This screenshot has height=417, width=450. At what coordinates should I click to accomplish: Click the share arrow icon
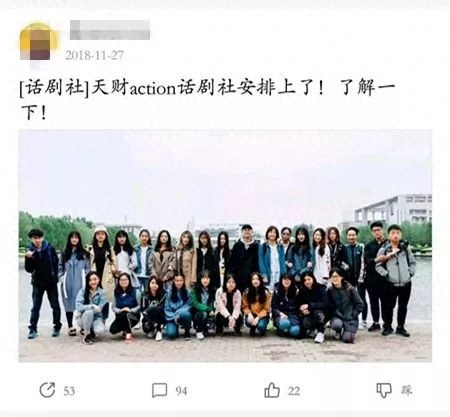click(x=47, y=390)
